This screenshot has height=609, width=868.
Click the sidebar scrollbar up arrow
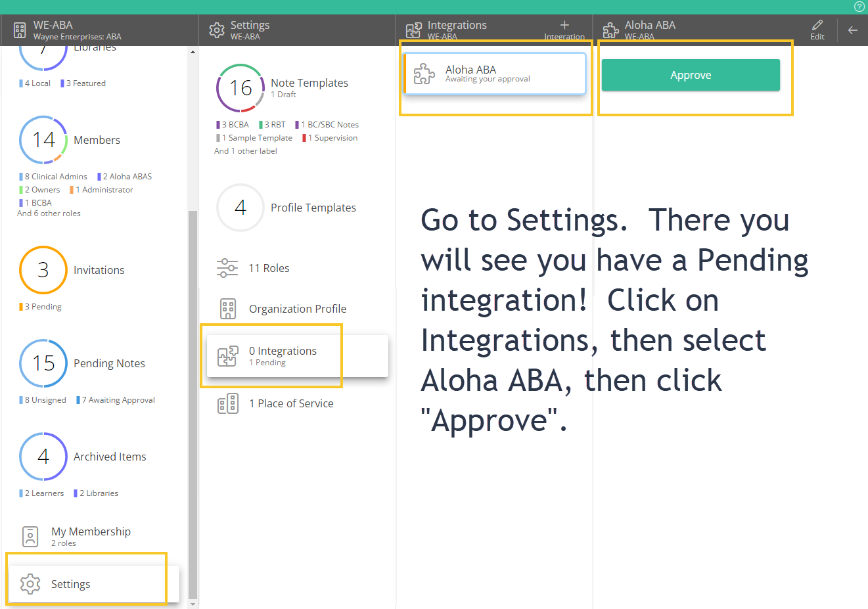pyautogui.click(x=193, y=52)
